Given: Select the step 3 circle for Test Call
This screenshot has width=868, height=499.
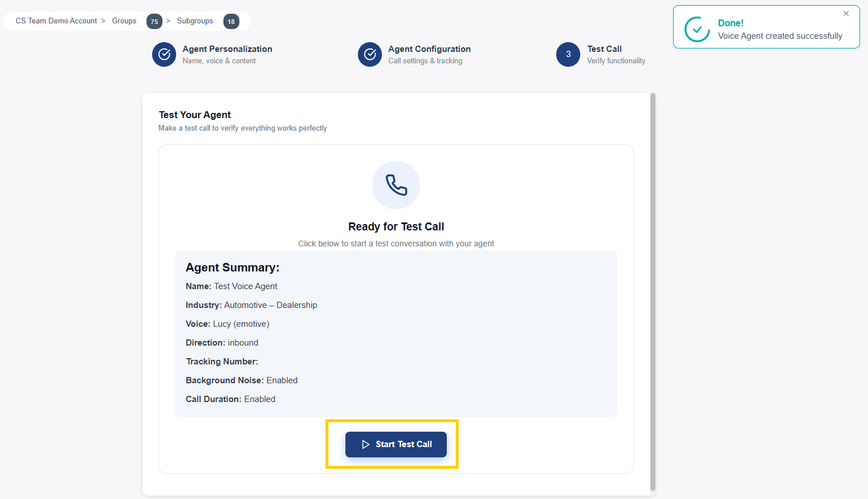Looking at the screenshot, I should (568, 54).
